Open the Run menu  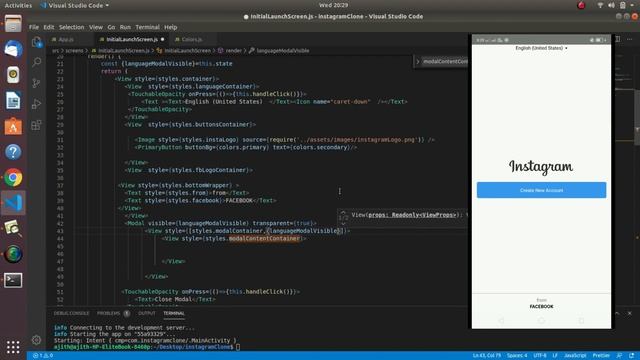click(x=125, y=27)
